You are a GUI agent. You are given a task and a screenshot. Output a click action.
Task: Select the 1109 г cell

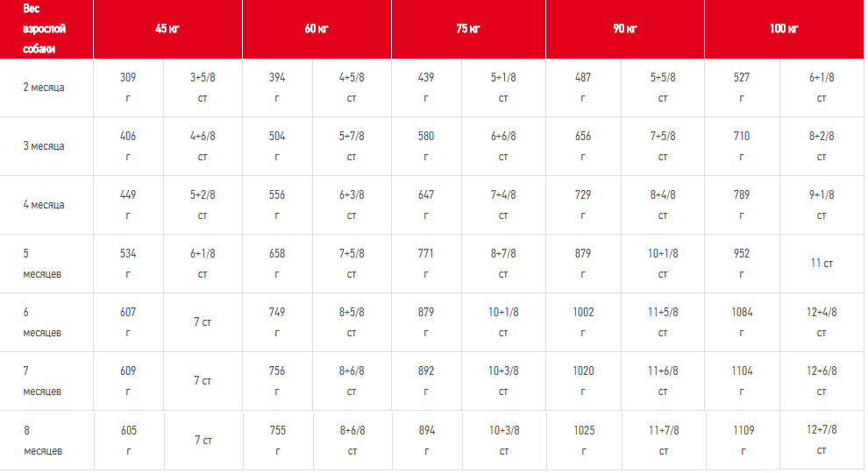pos(742,441)
